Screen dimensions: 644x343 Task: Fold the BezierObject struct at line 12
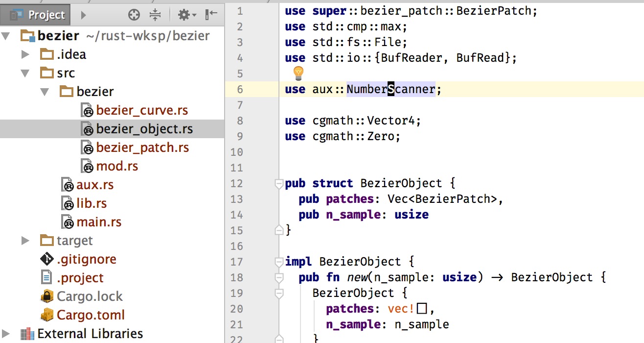279,184
